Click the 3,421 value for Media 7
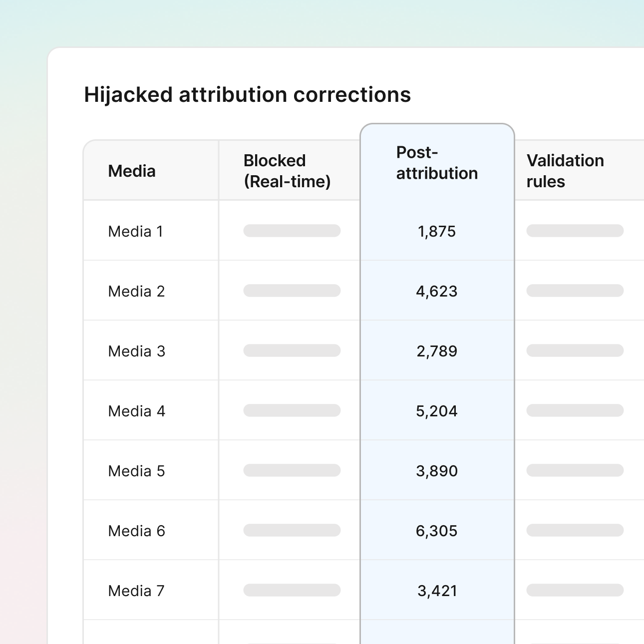Viewport: 644px width, 644px height. coord(437,591)
